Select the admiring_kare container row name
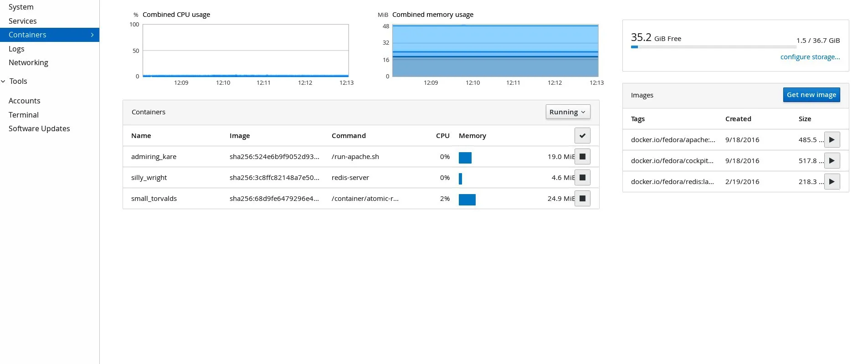868x364 pixels. 154,157
